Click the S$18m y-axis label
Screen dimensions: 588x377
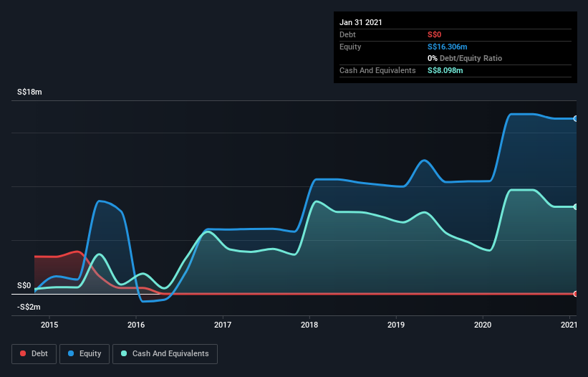29,92
